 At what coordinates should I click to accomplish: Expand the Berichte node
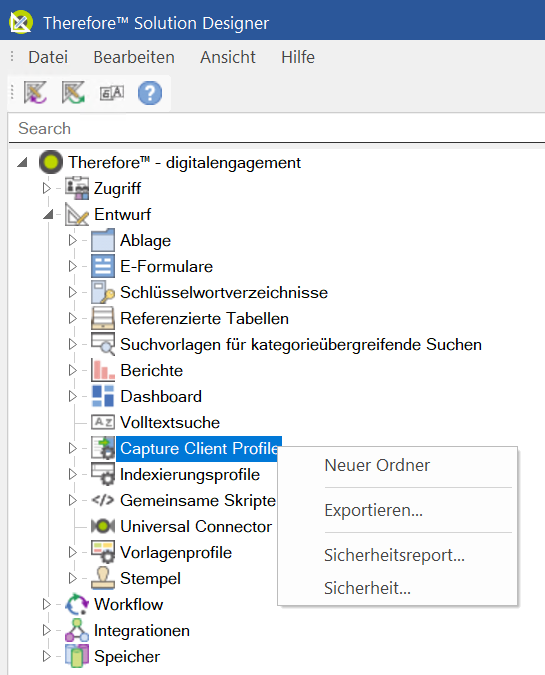pos(72,370)
